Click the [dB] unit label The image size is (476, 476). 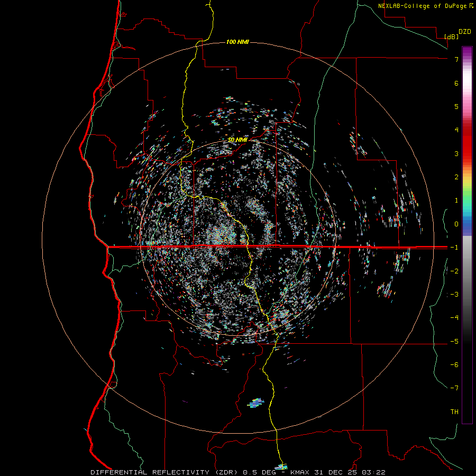click(452, 36)
